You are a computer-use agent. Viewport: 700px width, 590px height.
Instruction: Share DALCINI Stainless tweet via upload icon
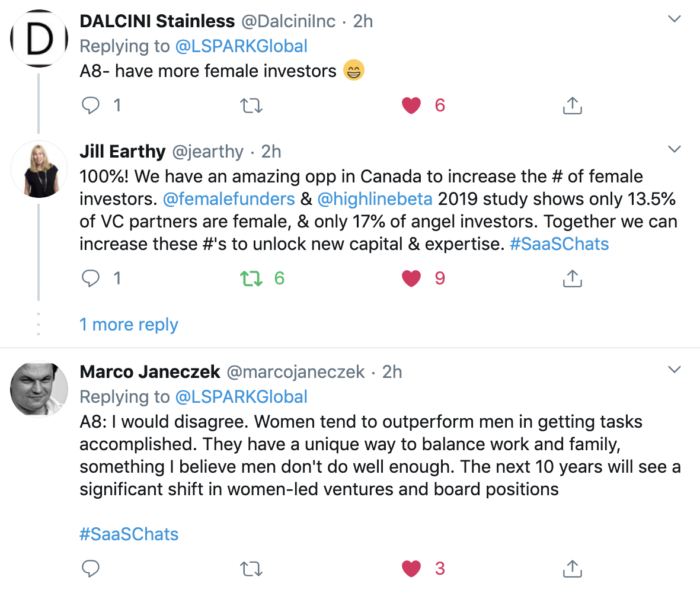pos(573,105)
